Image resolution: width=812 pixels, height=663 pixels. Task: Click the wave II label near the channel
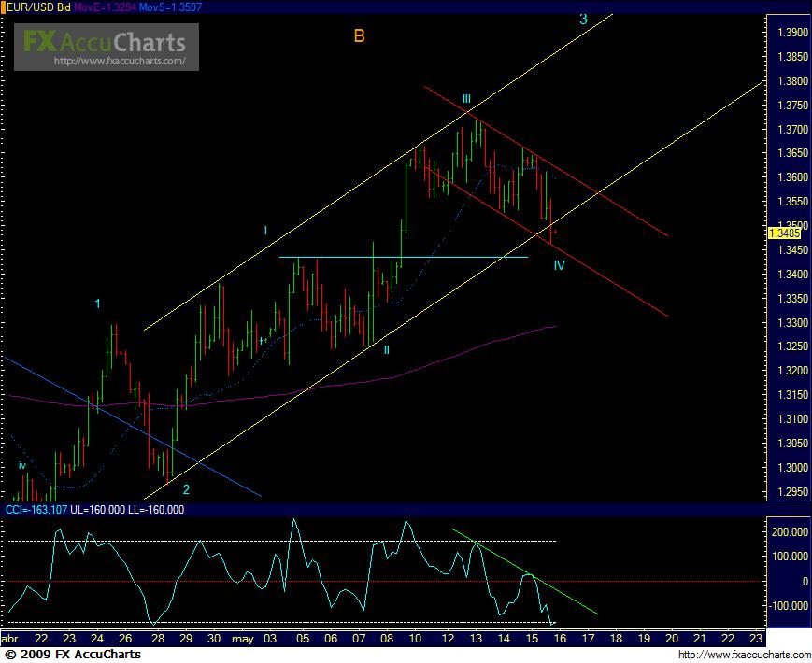coord(386,349)
